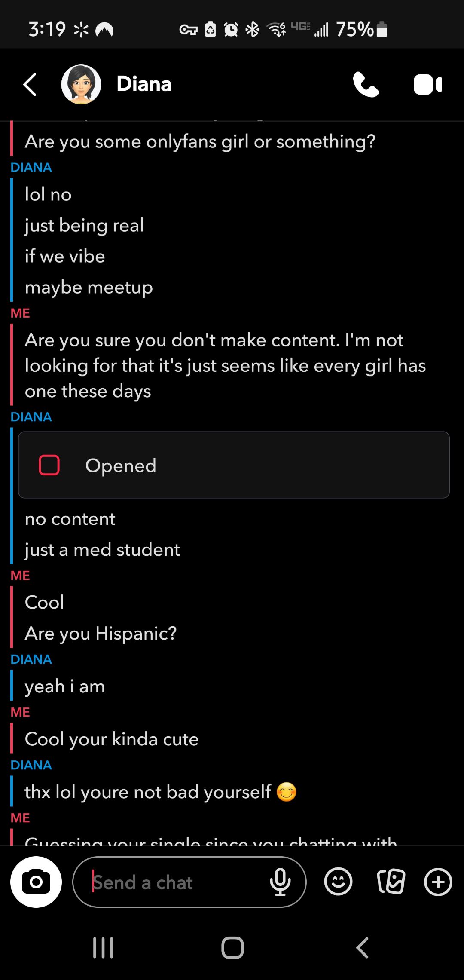Open the stickers and memories gallery

[391, 882]
